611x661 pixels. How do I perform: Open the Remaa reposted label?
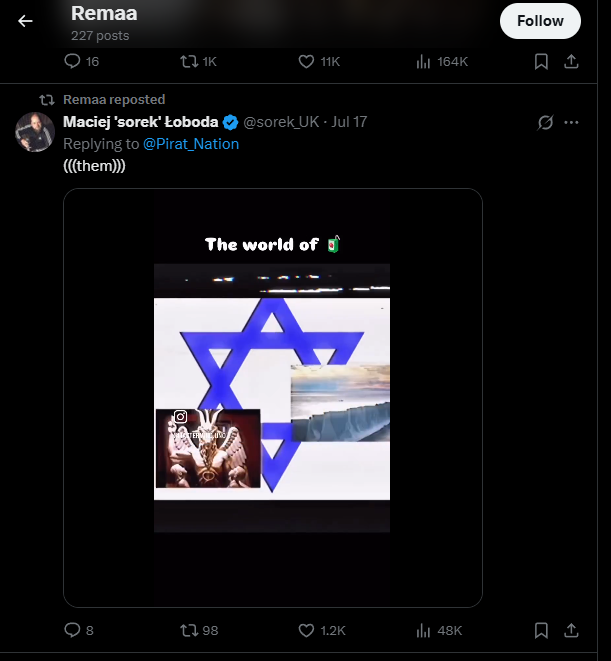coord(114,100)
